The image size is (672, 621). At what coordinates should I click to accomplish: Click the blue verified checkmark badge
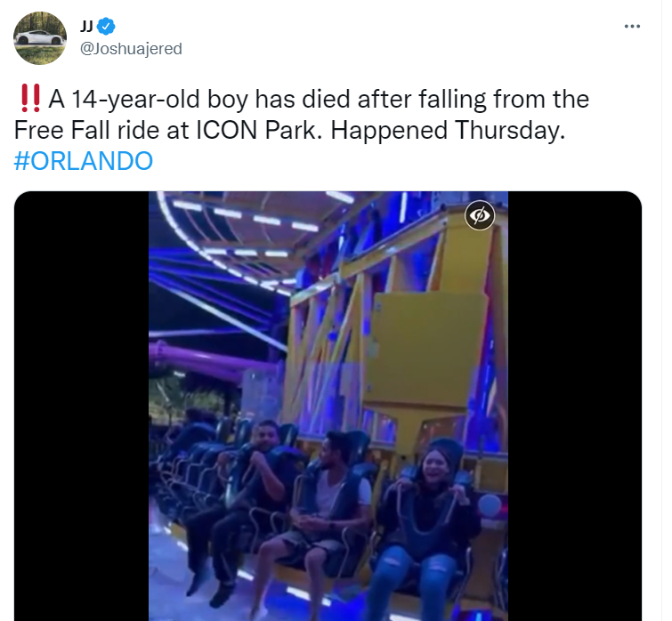coord(106,27)
